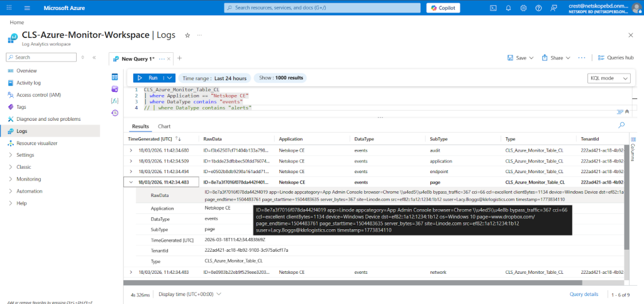Expand the endpoint SubType row

point(131,172)
